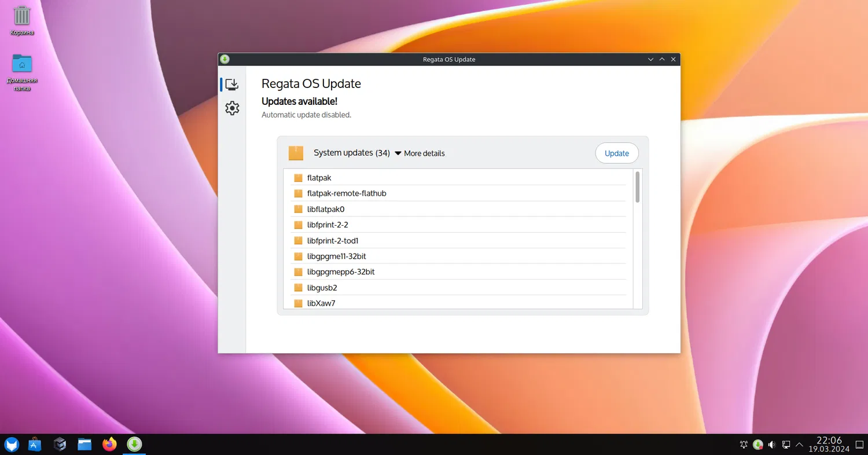Select the libflatpak0 package name
Screen dimensions: 868x455
coord(326,209)
